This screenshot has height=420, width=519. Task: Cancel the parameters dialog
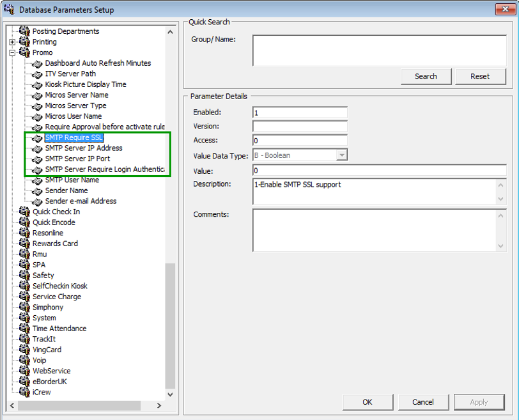(423, 402)
